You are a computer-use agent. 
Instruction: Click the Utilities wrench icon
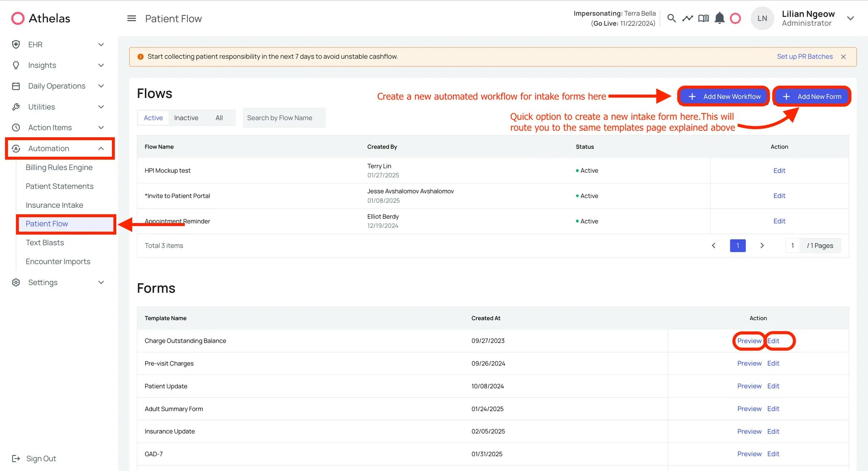point(16,107)
